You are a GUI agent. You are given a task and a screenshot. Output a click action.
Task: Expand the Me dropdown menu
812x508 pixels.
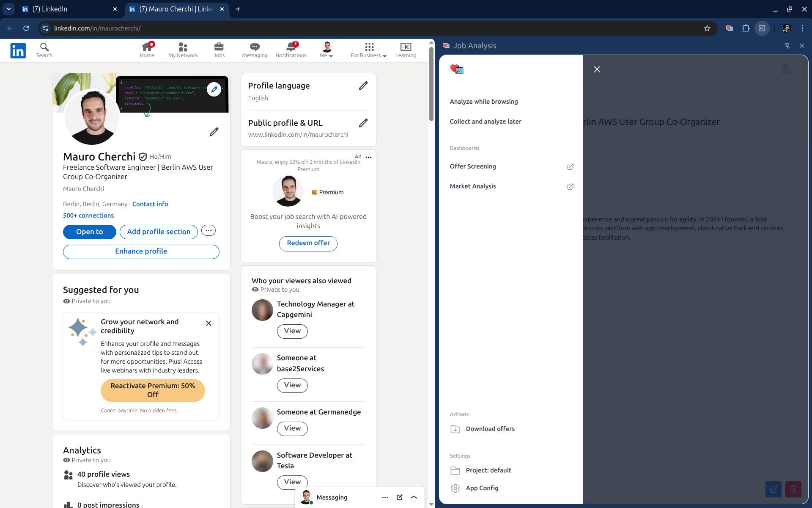click(326, 50)
